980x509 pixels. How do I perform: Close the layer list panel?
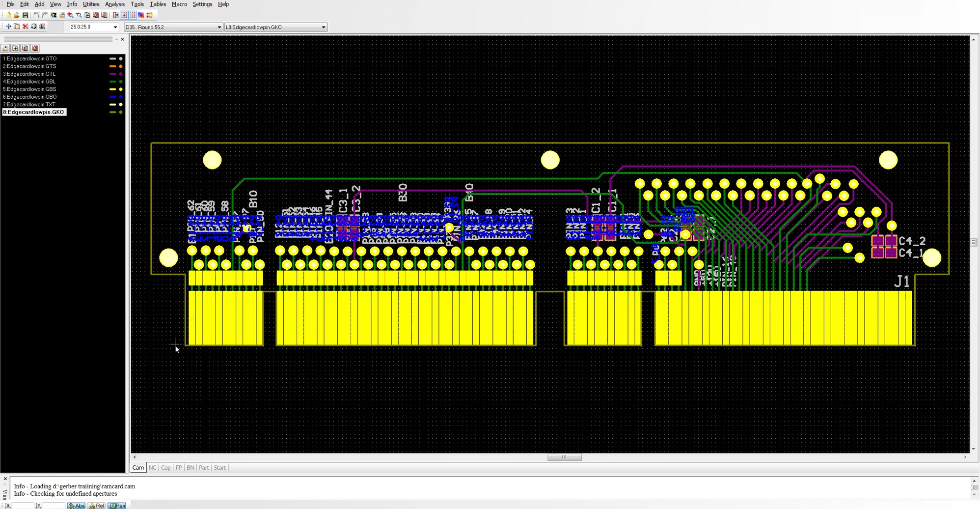[123, 39]
